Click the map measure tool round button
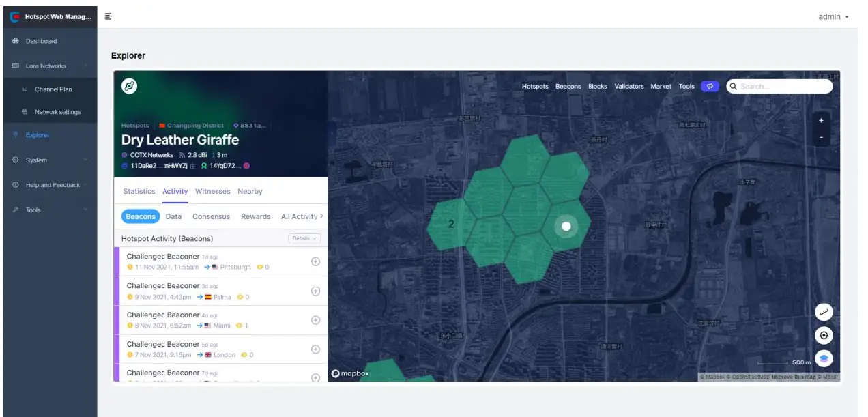This screenshot has width=868, height=417. pyautogui.click(x=824, y=312)
